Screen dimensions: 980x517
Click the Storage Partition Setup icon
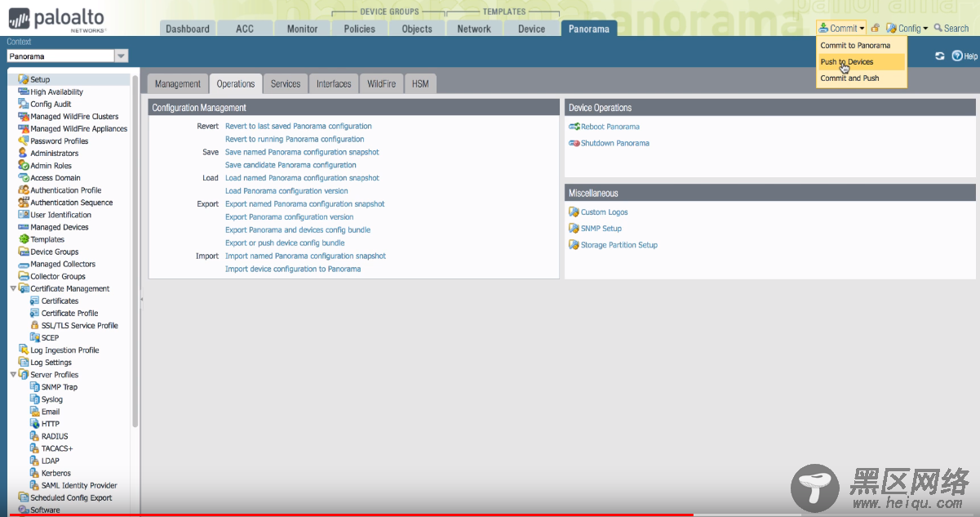[x=574, y=244]
